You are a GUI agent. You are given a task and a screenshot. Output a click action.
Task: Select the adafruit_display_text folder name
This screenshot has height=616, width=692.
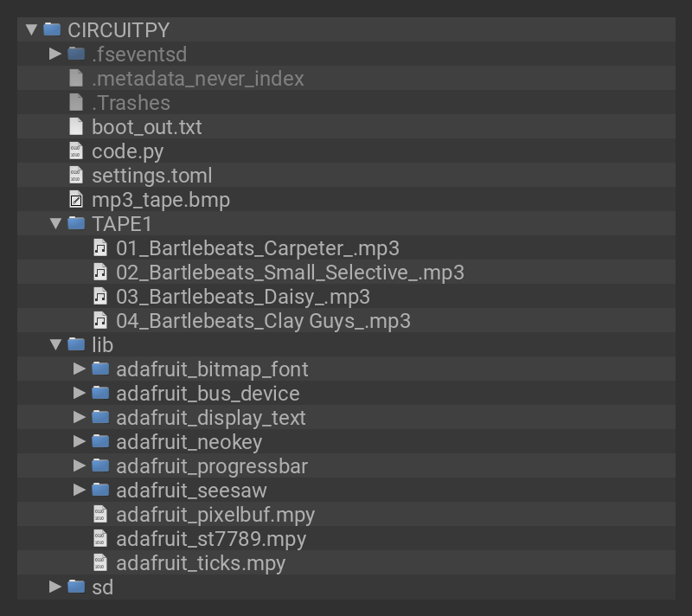pos(210,418)
